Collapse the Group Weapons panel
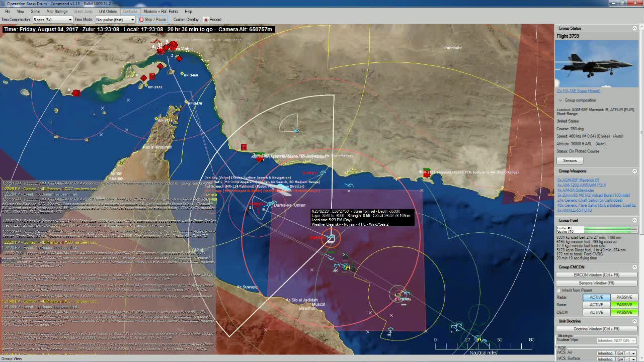This screenshot has height=362, width=644. [x=634, y=171]
